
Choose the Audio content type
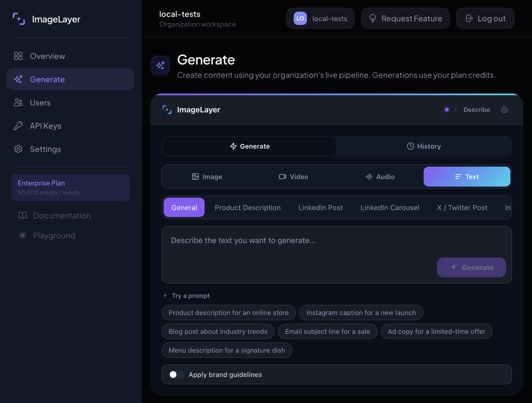380,177
